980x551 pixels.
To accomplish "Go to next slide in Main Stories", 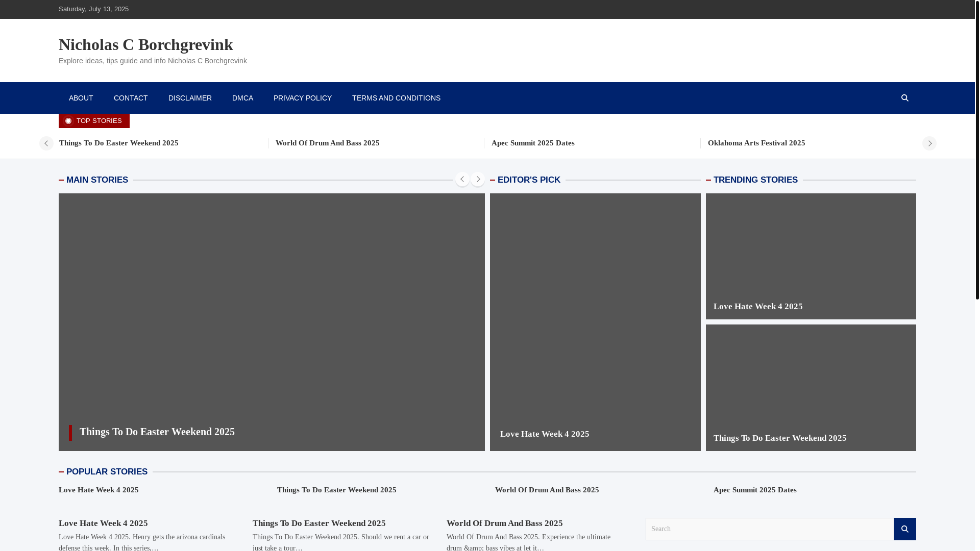I will [478, 179].
